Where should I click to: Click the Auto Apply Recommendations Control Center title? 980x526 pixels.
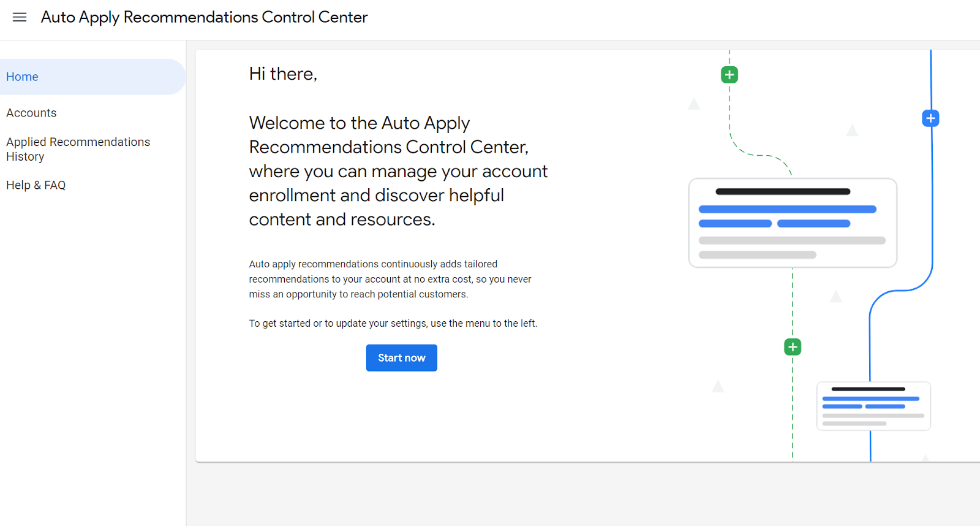[204, 17]
